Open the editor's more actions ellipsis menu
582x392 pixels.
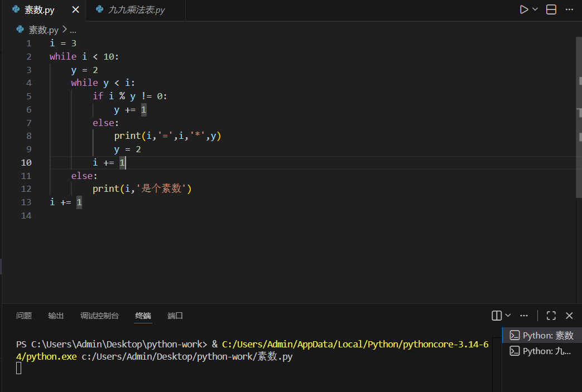click(569, 9)
